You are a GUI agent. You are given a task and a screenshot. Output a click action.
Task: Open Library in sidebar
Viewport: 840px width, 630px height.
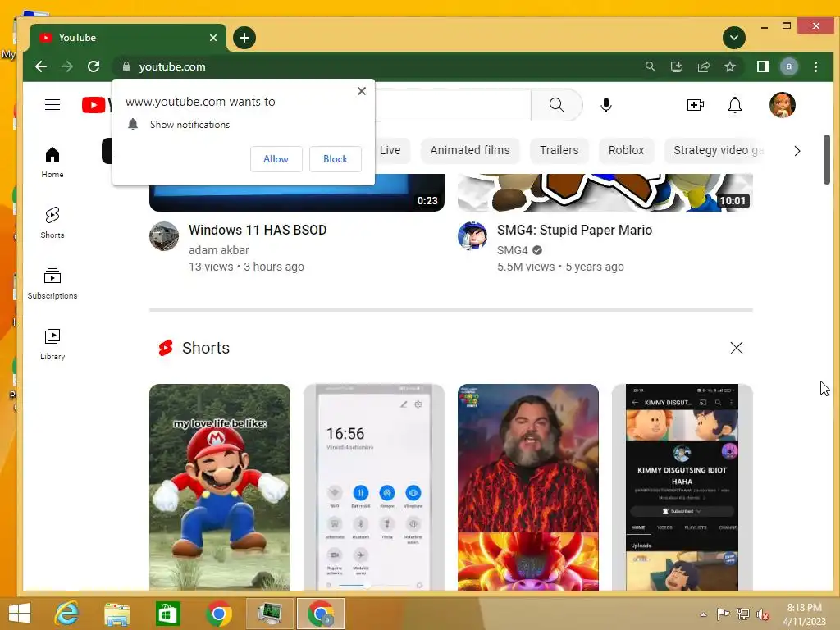(x=52, y=344)
